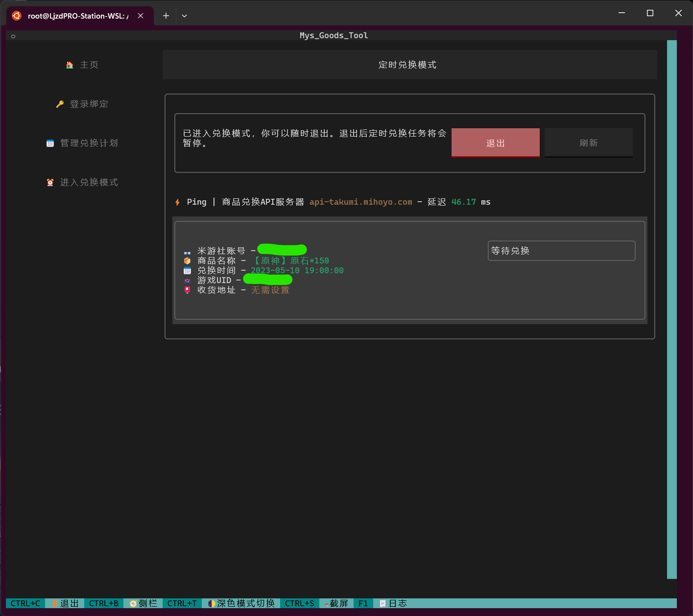This screenshot has height=616, width=693.
Task: Open 日志 log via status bar icon
Action: 382,603
